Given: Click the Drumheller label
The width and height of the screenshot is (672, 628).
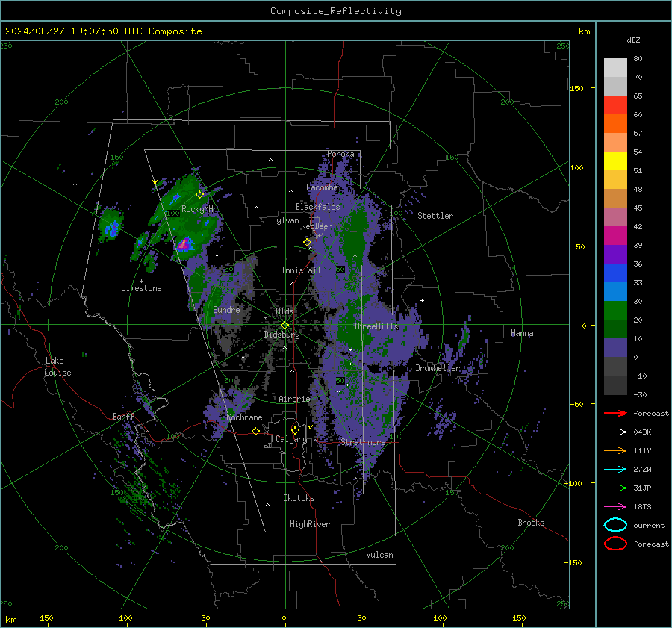Looking at the screenshot, I should point(438,368).
